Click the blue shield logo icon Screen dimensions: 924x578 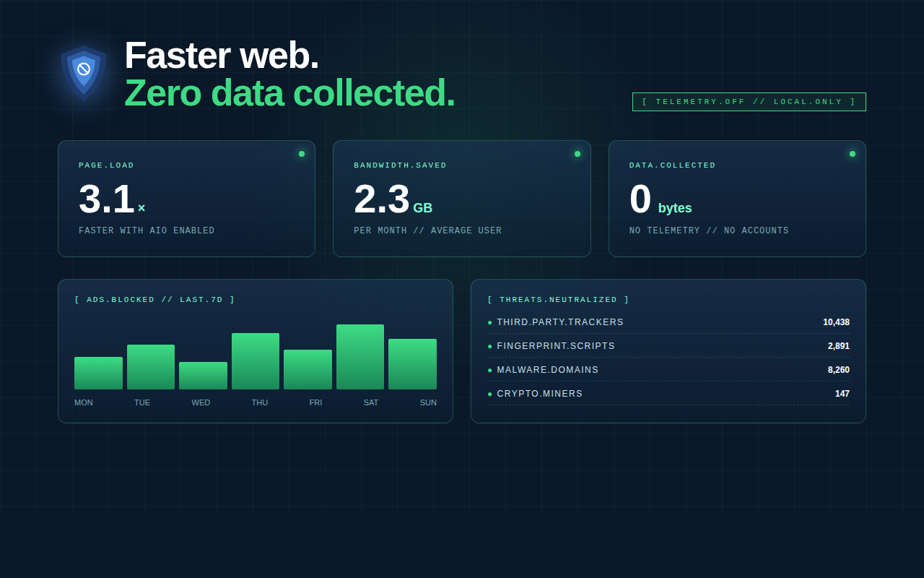(84, 73)
